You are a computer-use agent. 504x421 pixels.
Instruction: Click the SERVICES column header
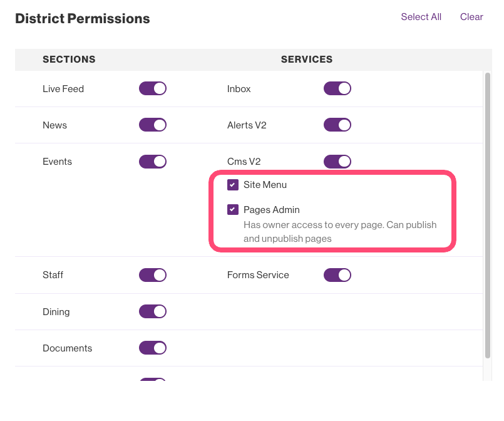coord(306,60)
